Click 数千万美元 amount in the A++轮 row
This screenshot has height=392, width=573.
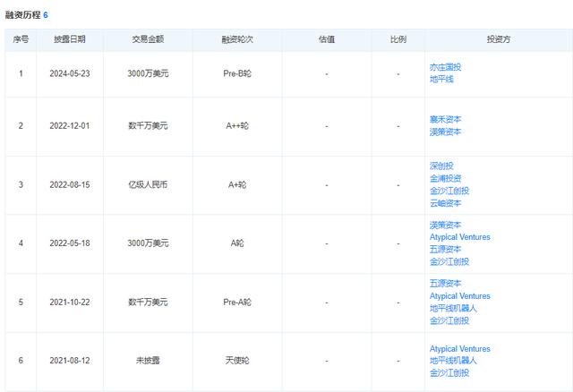pos(148,126)
